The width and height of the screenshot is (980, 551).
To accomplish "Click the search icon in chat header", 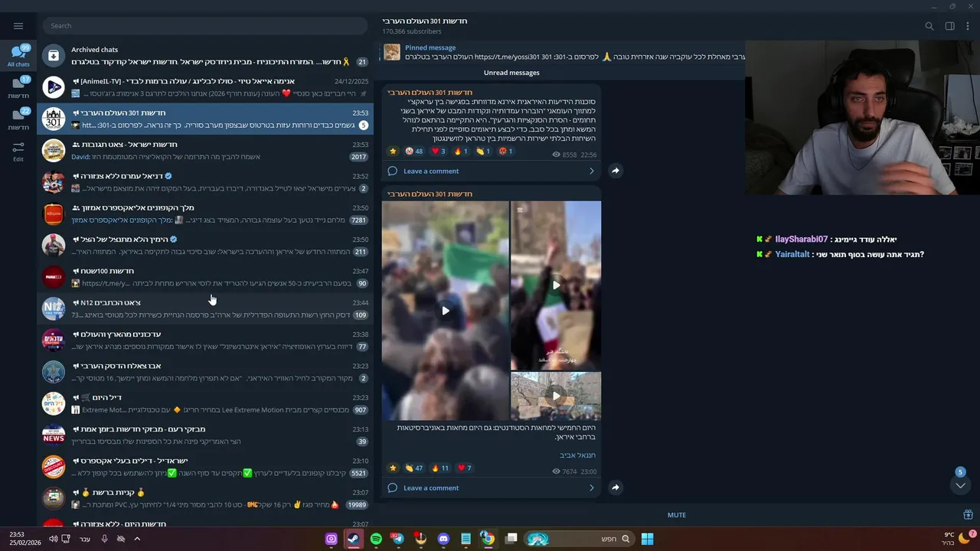I will coord(929,26).
